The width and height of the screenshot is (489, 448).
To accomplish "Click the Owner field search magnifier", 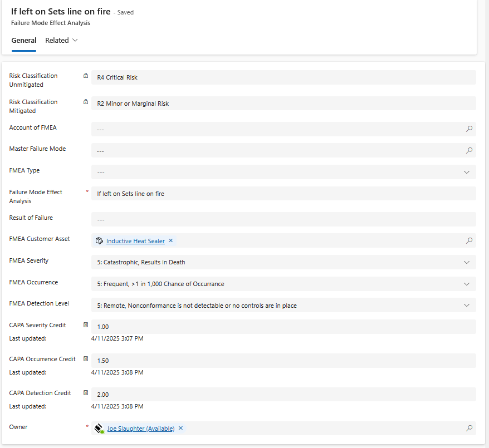I will (x=469, y=429).
